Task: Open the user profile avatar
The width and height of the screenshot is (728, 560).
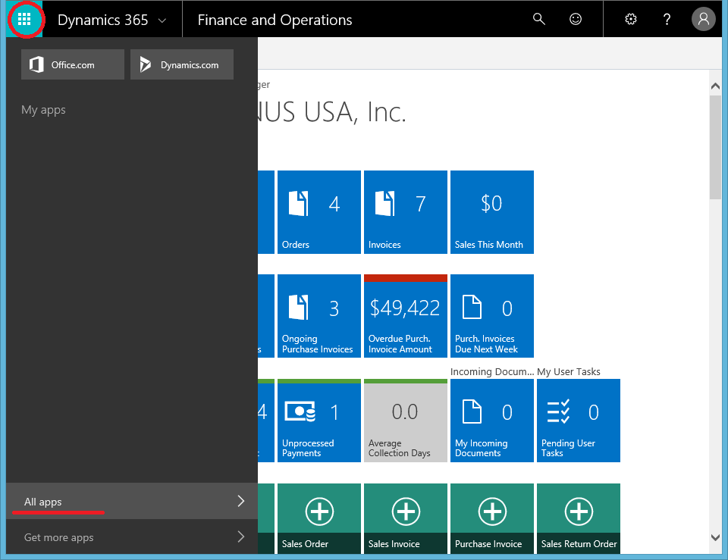Action: (704, 19)
